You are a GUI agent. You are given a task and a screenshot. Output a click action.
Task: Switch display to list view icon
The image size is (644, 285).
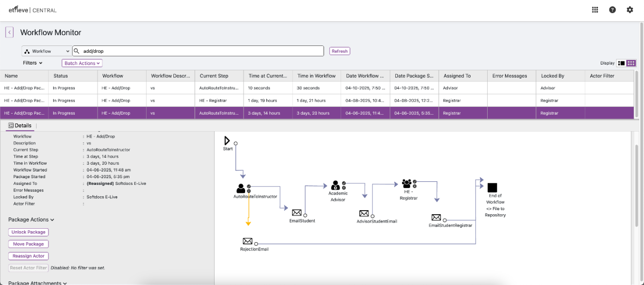pos(621,63)
